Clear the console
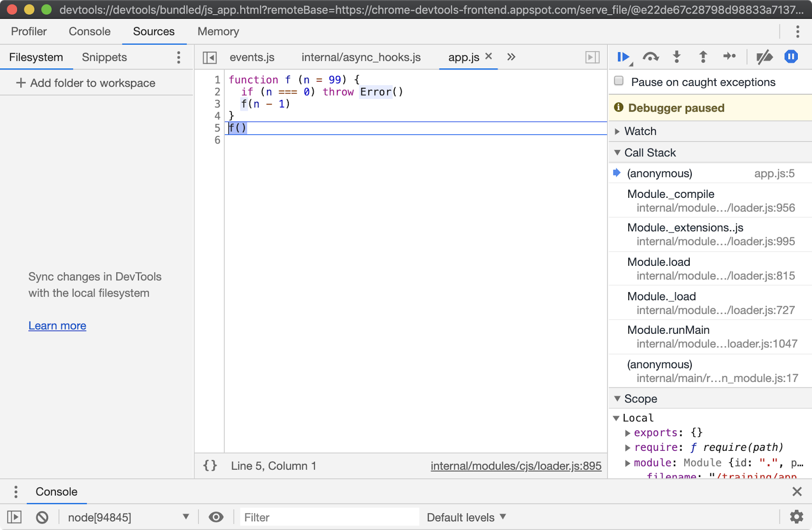812x530 pixels. pyautogui.click(x=42, y=517)
